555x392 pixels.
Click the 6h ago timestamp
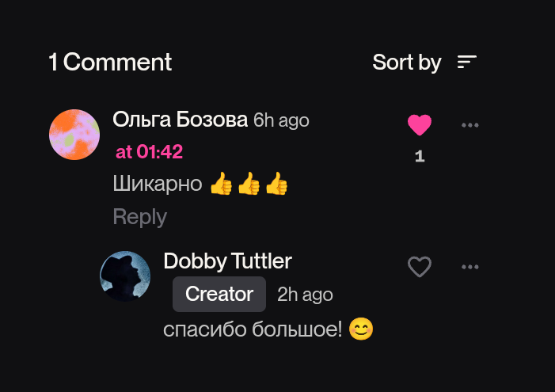click(281, 120)
